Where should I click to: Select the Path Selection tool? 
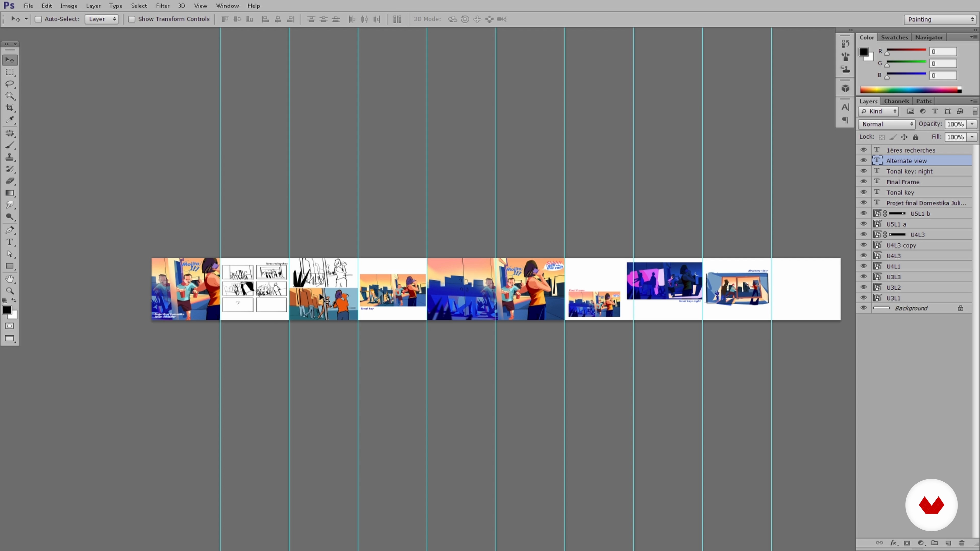click(10, 254)
